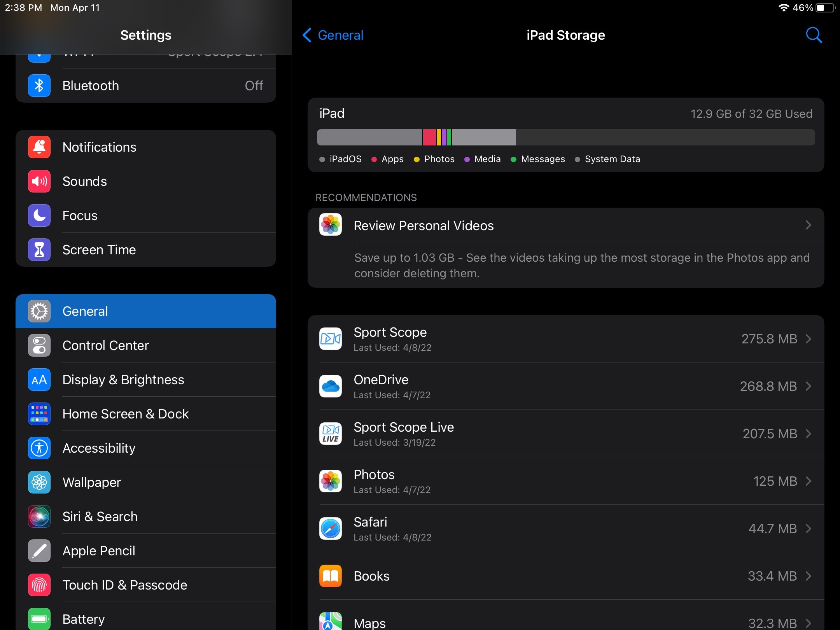Tap the System Data segment of storage bar
840x630 pixels.
tap(484, 137)
